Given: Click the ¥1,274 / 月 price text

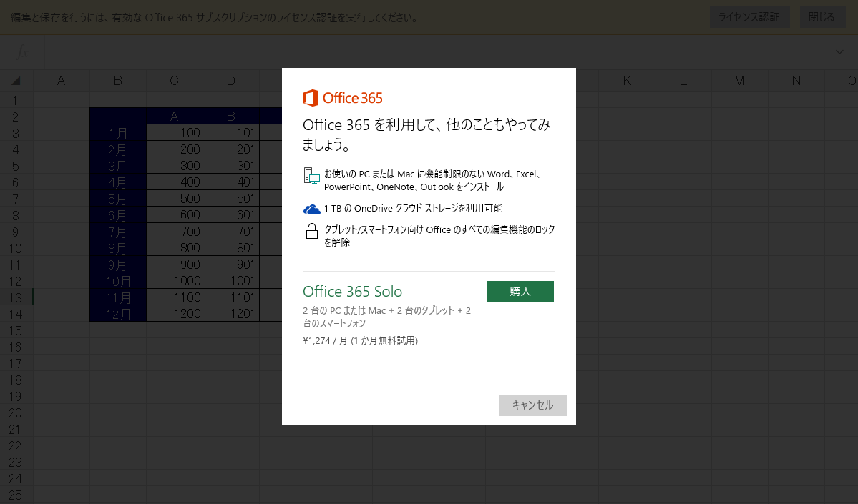Looking at the screenshot, I should point(361,340).
